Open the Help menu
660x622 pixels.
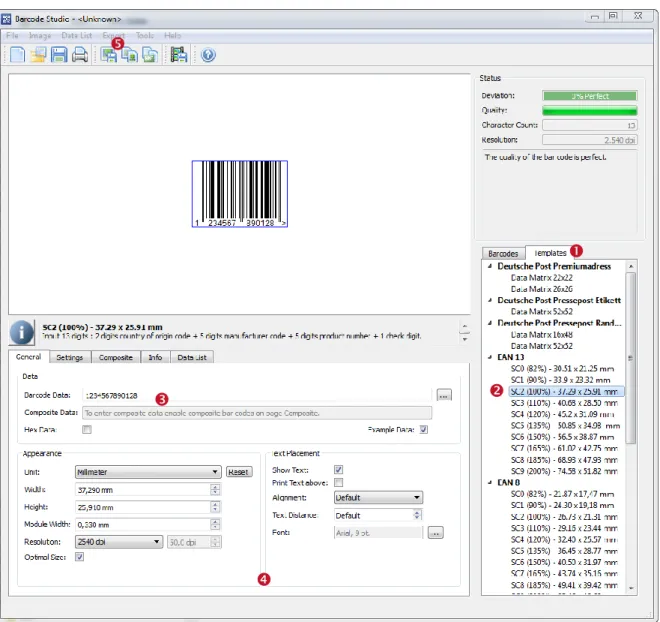click(x=173, y=36)
